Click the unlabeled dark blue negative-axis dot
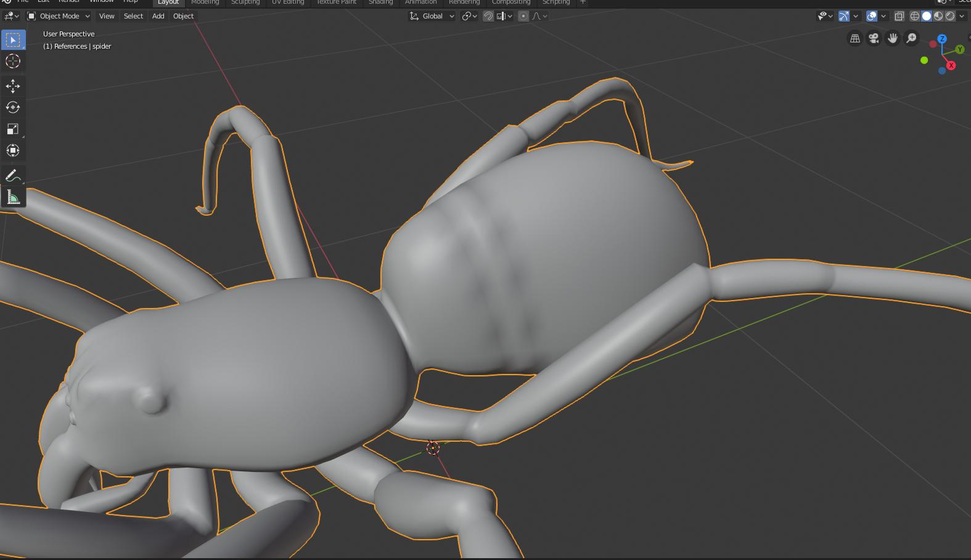The image size is (971, 560). click(942, 71)
